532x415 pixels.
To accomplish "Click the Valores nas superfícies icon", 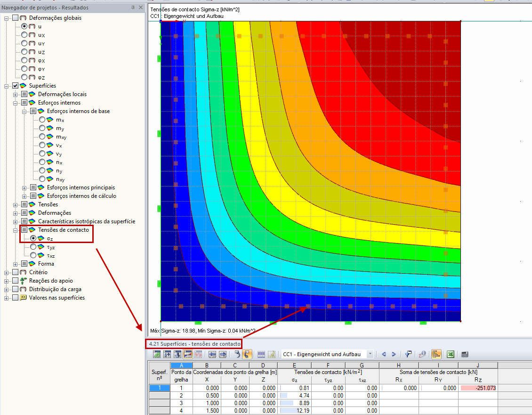I will pos(23,298).
